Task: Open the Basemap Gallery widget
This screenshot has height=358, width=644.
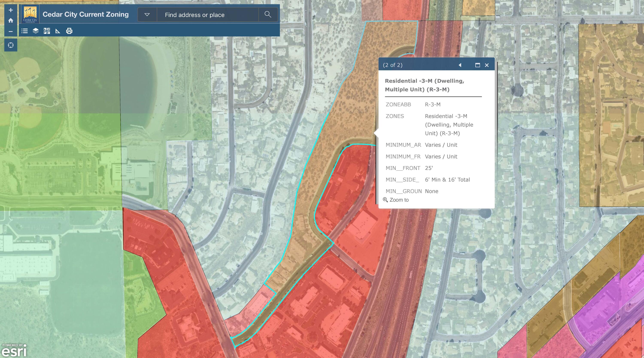Action: (x=47, y=31)
